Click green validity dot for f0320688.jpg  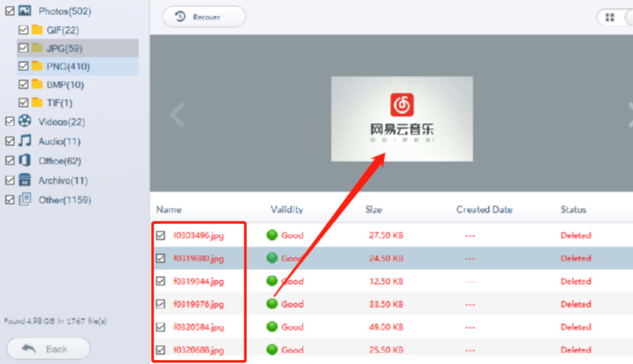272,349
